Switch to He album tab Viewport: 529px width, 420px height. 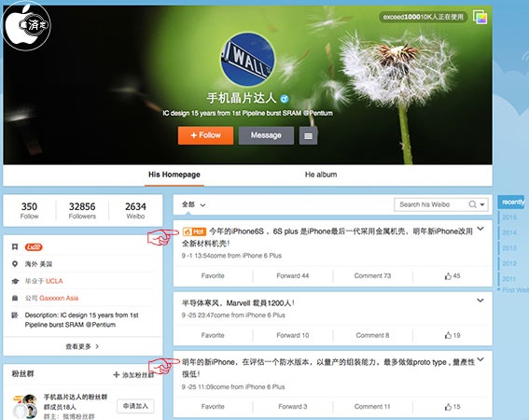point(321,175)
